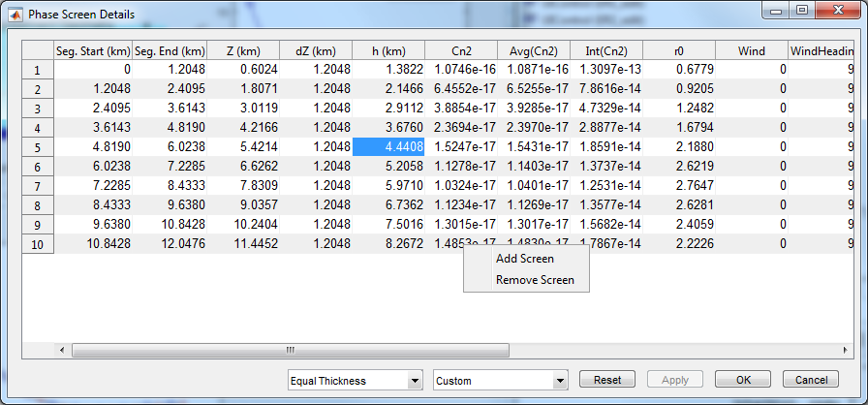
Task: Click h cell 8.2672
Action: click(x=388, y=243)
